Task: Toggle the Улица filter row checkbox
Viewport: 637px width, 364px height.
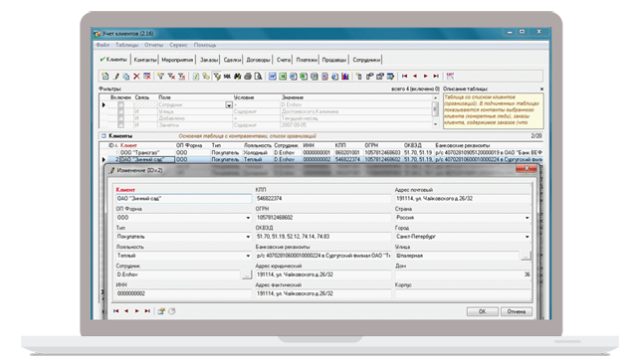Action: (120, 111)
